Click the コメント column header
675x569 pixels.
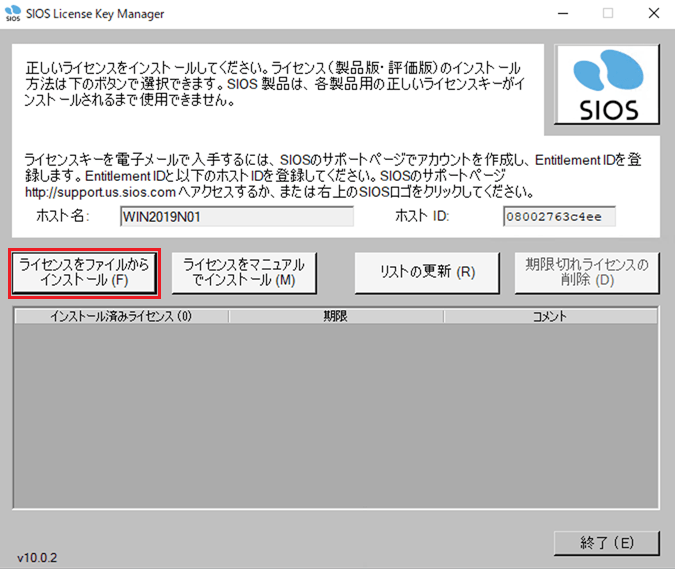coord(550,317)
